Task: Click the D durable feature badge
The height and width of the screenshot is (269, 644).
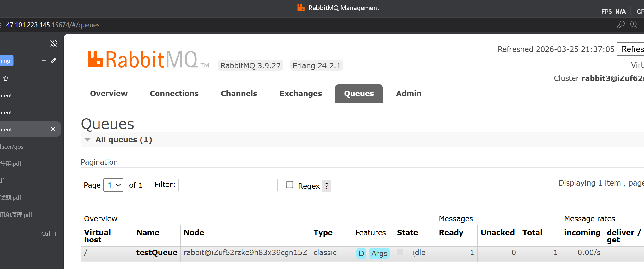Action: click(361, 254)
